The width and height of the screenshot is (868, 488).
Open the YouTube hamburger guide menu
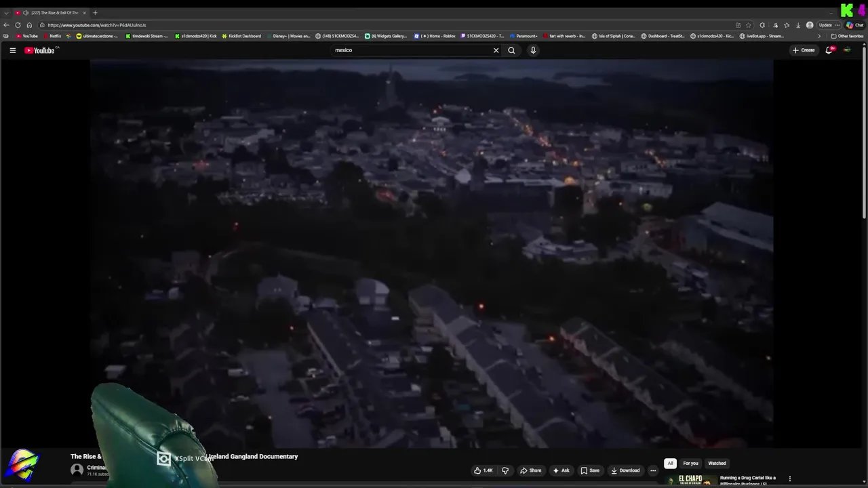(x=12, y=50)
